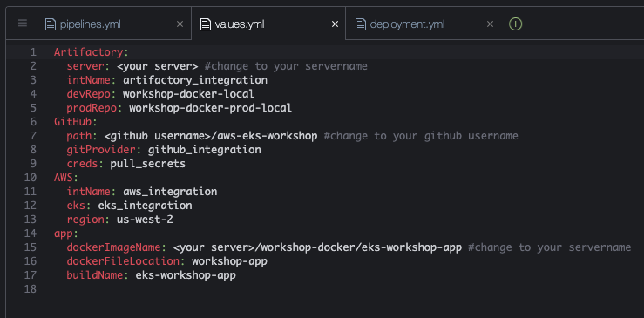Click the #change to your servername comment on line 2

pos(286,66)
